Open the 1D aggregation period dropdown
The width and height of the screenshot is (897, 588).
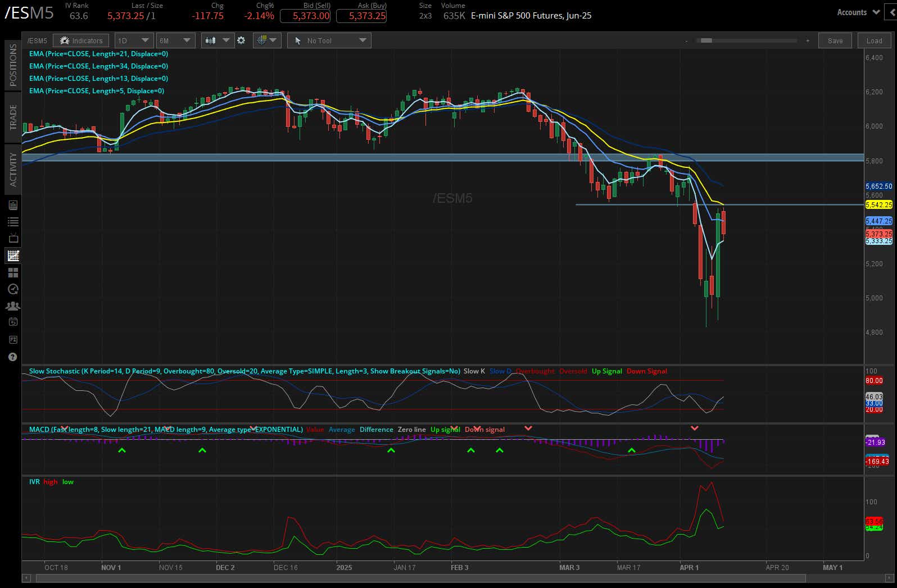tap(133, 40)
